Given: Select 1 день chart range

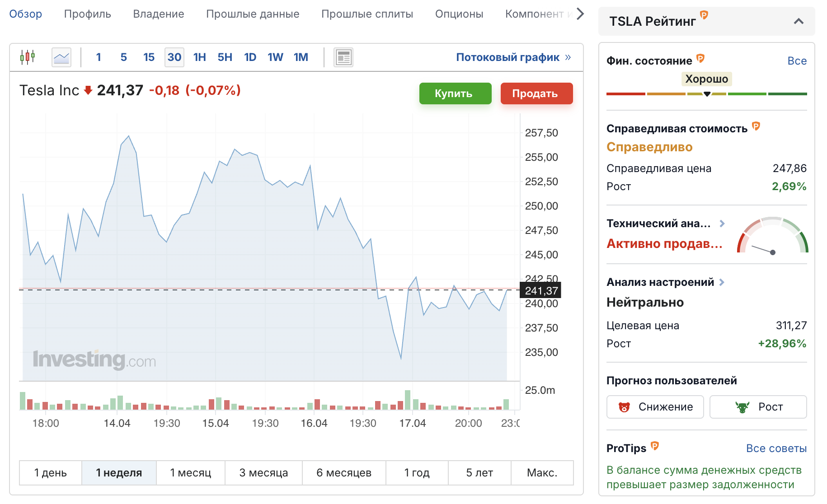Looking at the screenshot, I should coord(51,473).
